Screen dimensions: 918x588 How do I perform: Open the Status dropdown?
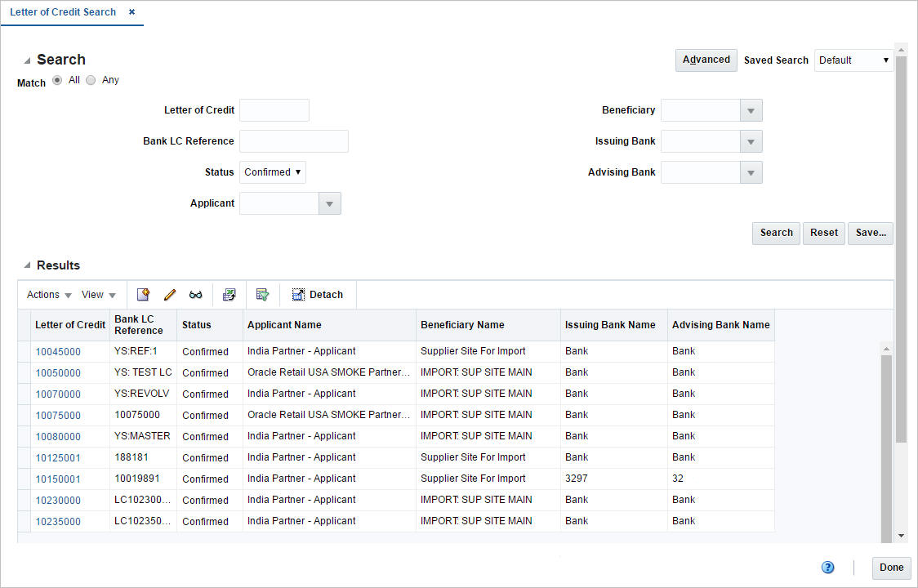(271, 171)
